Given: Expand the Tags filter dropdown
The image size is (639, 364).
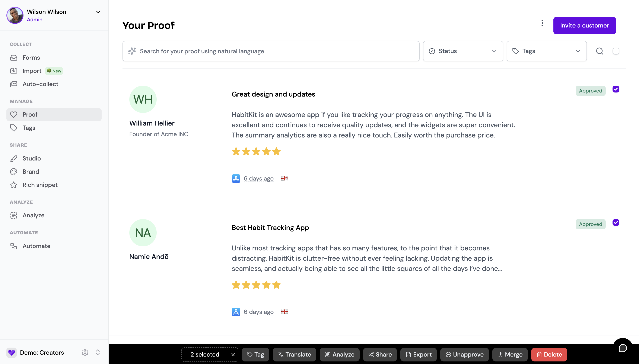Looking at the screenshot, I should click(x=546, y=51).
